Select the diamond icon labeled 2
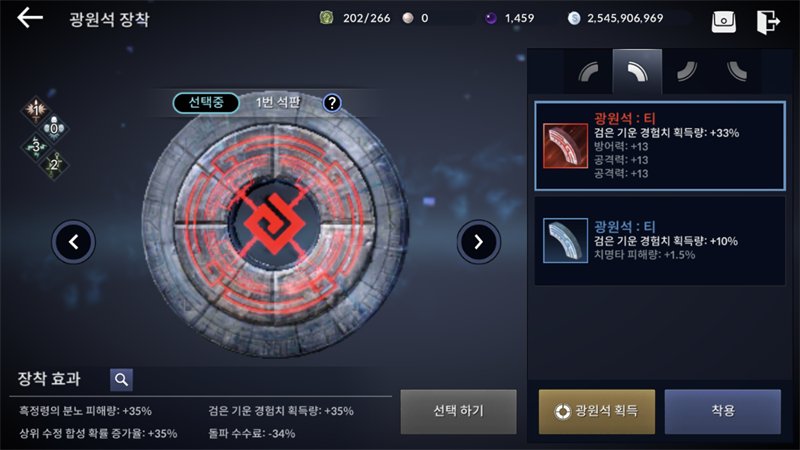The image size is (800, 450). [54, 165]
